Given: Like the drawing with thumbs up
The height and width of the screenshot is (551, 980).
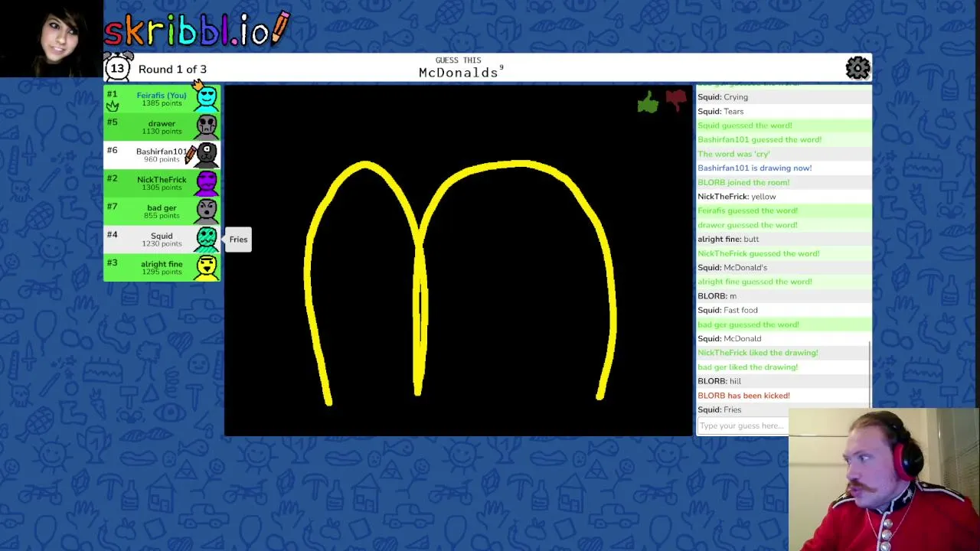Looking at the screenshot, I should pyautogui.click(x=648, y=103).
